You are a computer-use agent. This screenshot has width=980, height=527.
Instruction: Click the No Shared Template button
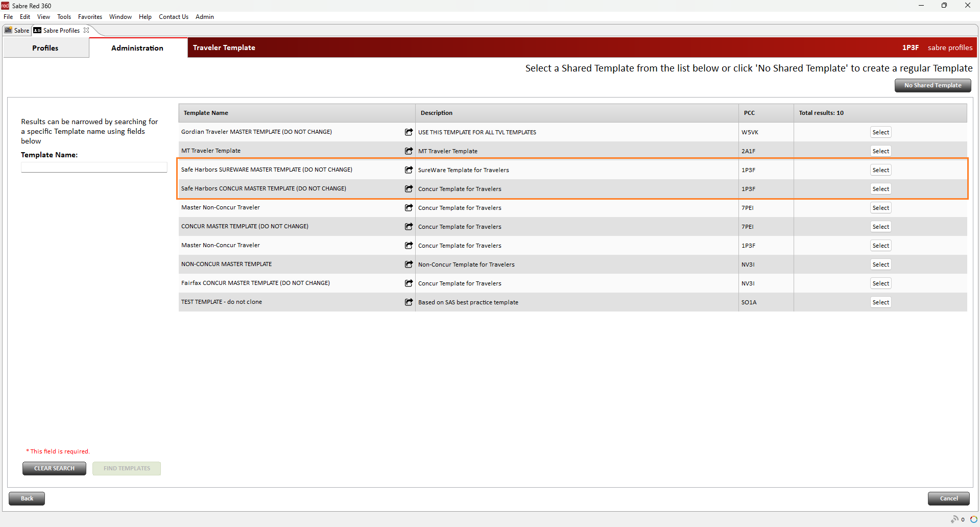coord(933,85)
